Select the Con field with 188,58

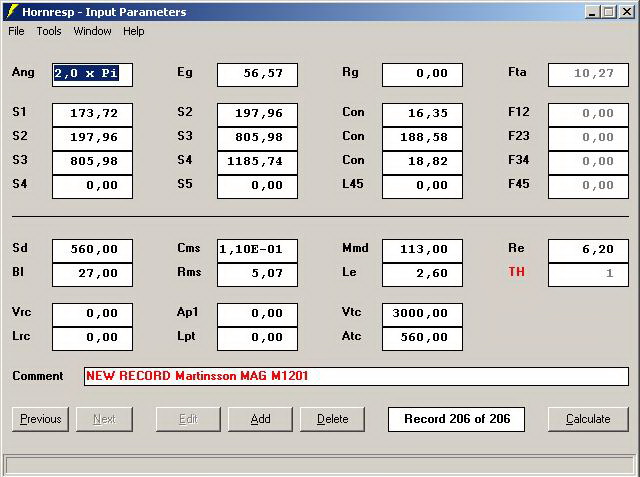click(x=422, y=139)
